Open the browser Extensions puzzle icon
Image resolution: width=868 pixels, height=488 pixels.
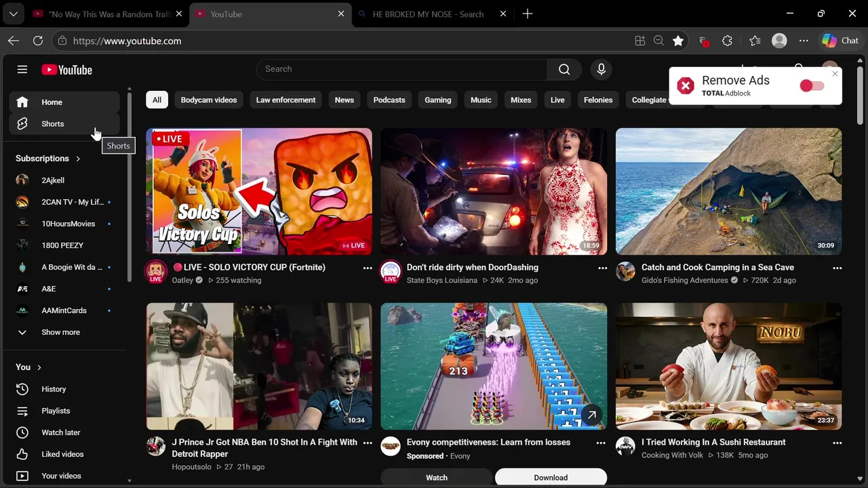click(x=727, y=41)
